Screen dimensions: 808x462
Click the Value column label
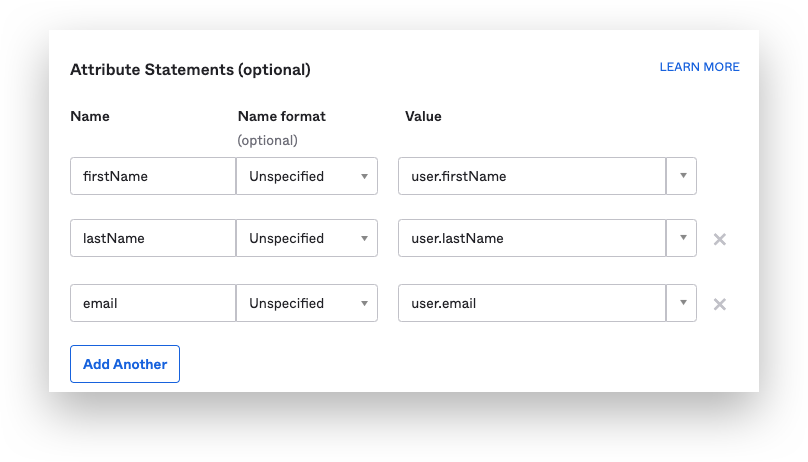coord(423,116)
